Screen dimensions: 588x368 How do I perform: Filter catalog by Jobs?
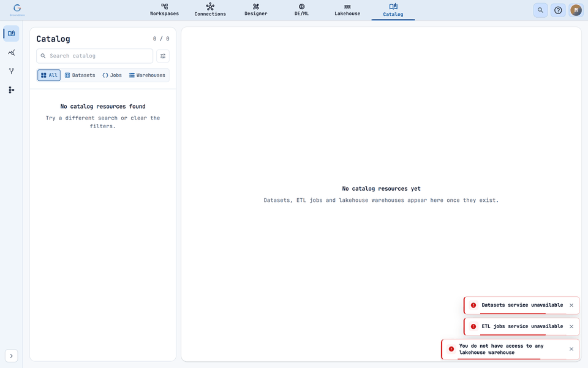111,75
